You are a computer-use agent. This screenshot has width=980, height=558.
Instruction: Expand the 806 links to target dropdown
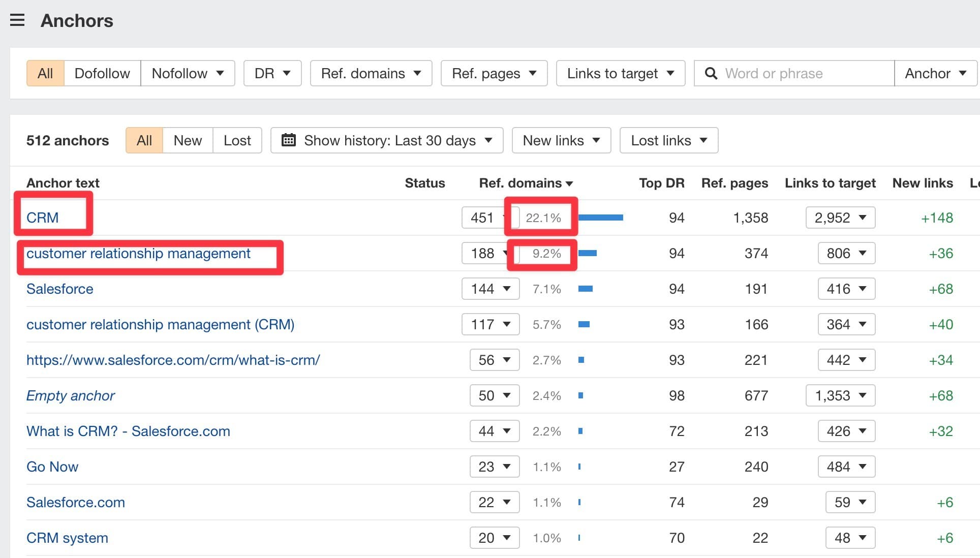click(847, 253)
